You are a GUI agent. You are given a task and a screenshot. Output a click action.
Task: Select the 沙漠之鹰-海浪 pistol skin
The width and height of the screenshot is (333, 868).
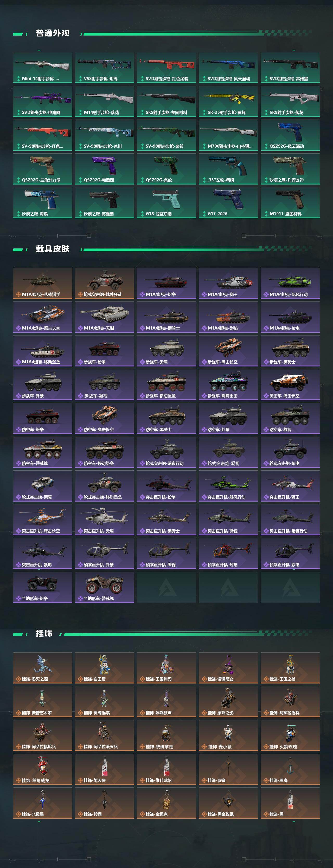coord(42,202)
